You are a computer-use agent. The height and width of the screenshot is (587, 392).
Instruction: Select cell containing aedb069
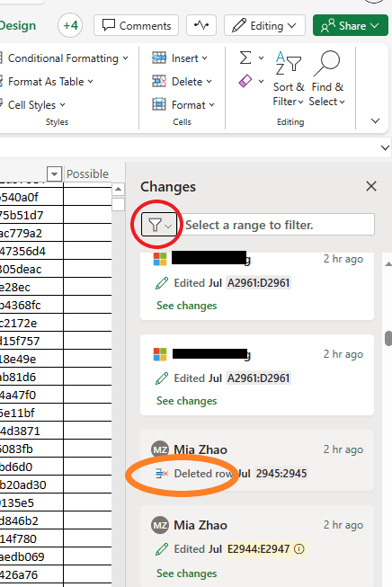pos(31,556)
